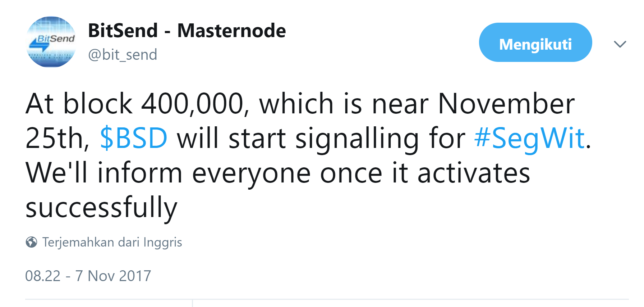Click the date 7 Nov 2017

tap(113, 276)
